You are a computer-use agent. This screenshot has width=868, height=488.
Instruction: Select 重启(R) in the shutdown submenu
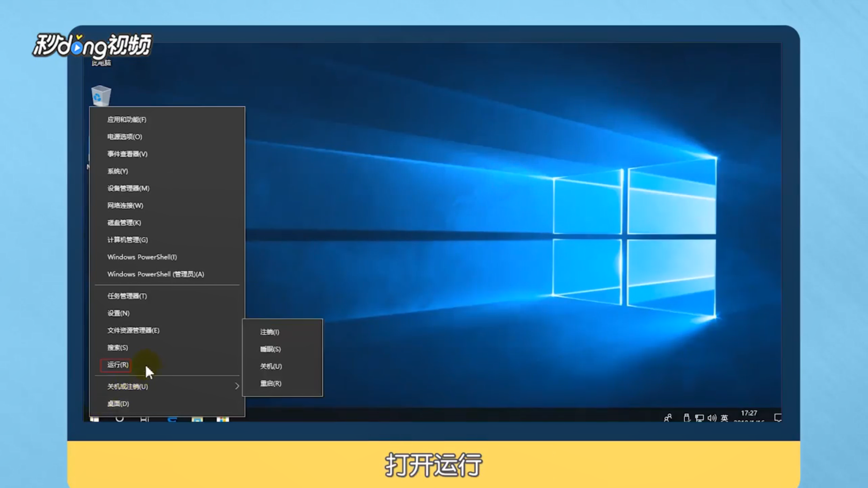point(270,384)
